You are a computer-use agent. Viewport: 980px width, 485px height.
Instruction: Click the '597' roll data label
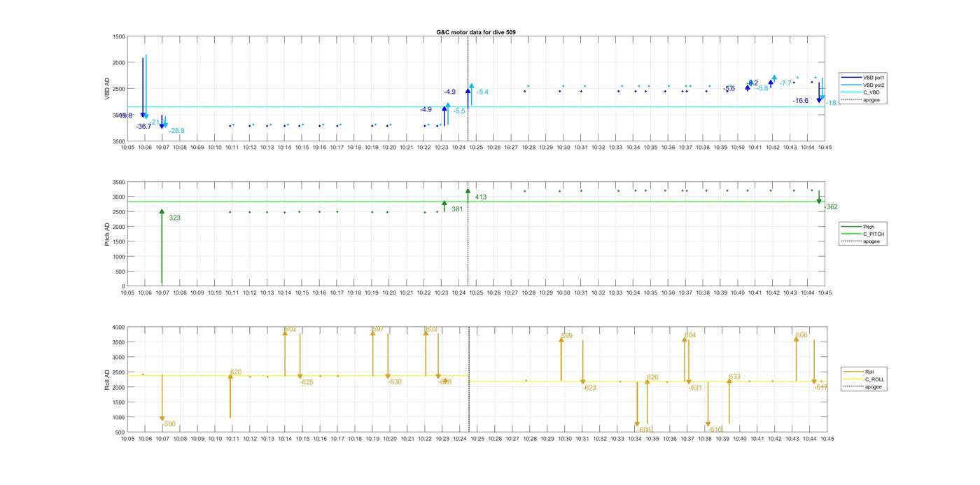[x=378, y=329]
